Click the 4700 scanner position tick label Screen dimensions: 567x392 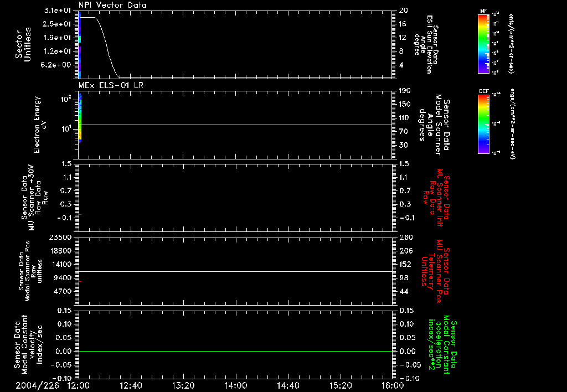click(63, 291)
